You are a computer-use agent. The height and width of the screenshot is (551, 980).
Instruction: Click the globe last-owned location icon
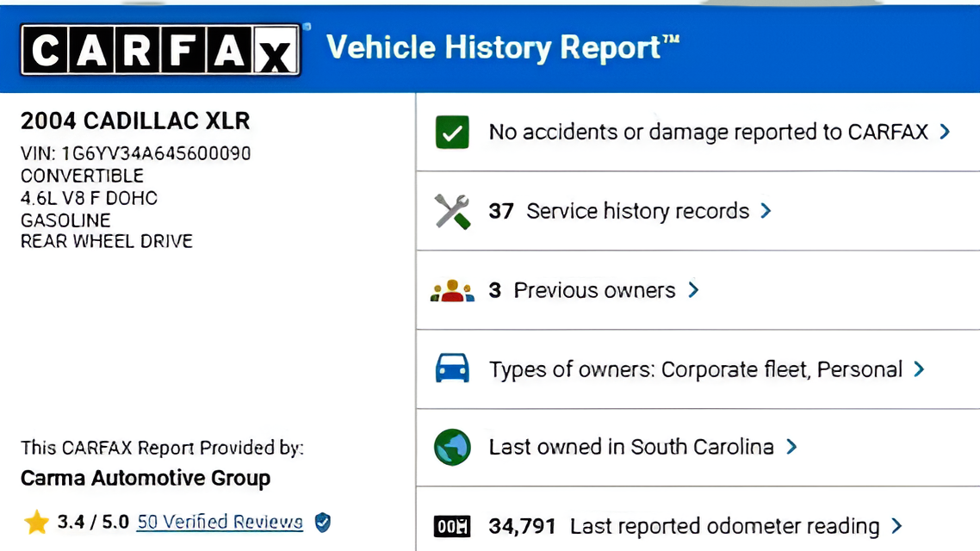point(452,448)
